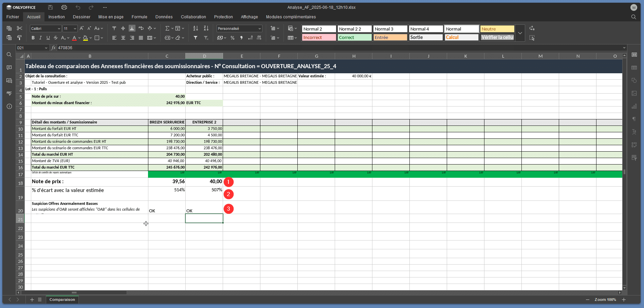
Task: Align cell content to top
Action: (114, 28)
